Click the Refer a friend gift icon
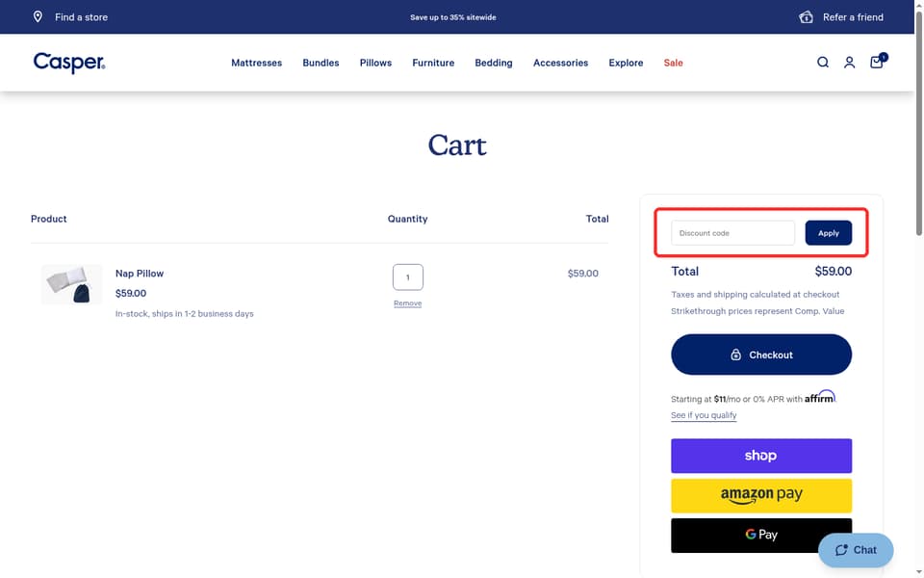Image resolution: width=924 pixels, height=578 pixels. (806, 16)
